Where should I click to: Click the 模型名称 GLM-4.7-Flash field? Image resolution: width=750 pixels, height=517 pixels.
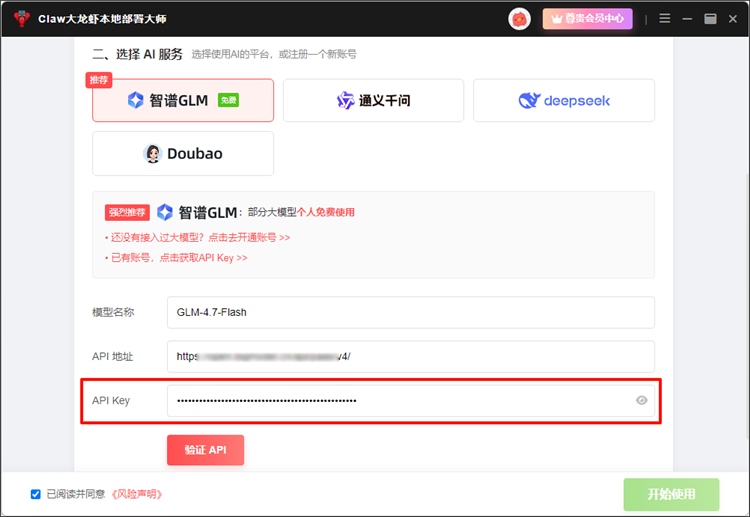click(410, 312)
